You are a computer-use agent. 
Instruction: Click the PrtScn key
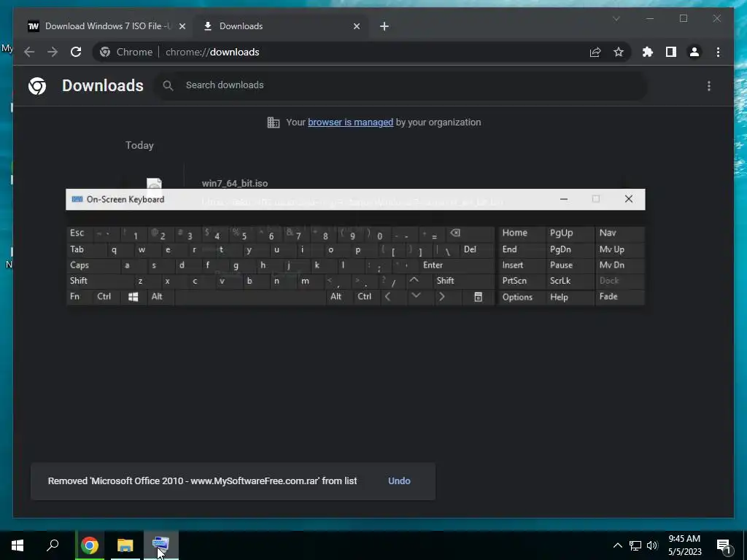coord(522,281)
